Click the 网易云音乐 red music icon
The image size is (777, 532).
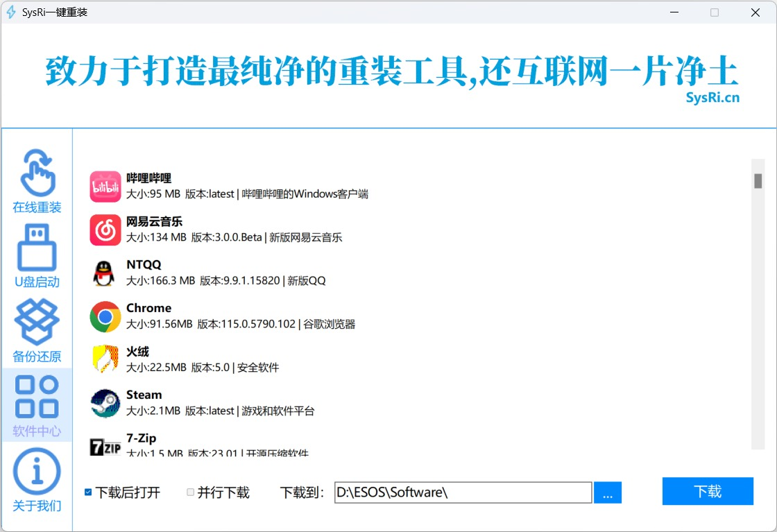click(105, 229)
